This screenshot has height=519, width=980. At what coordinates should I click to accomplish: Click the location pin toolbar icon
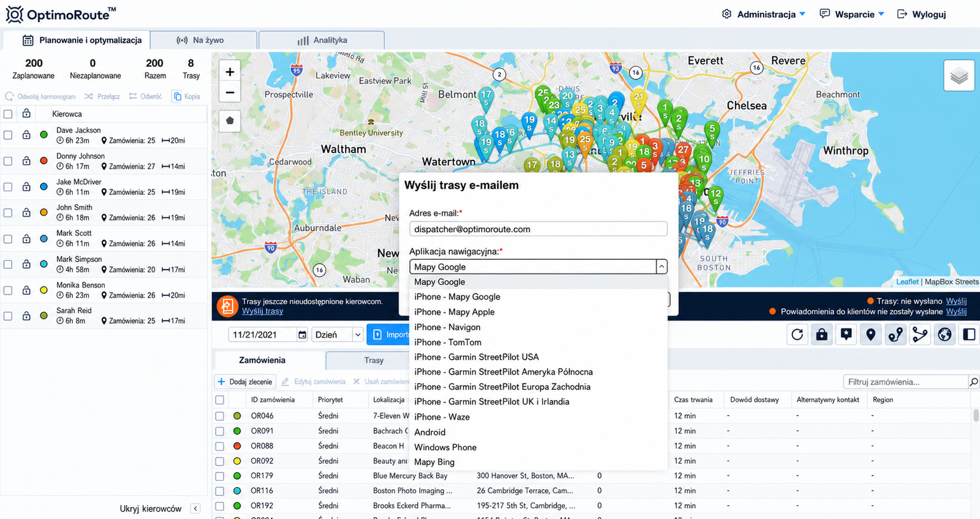pos(870,334)
